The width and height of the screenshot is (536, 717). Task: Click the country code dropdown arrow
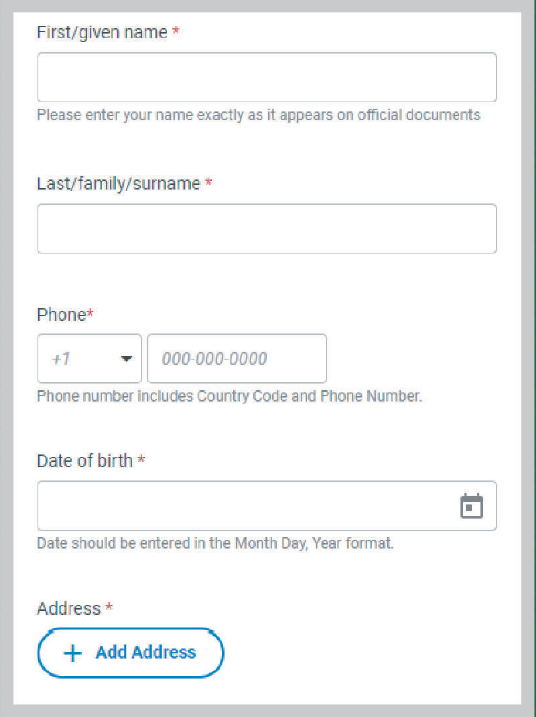tap(126, 359)
